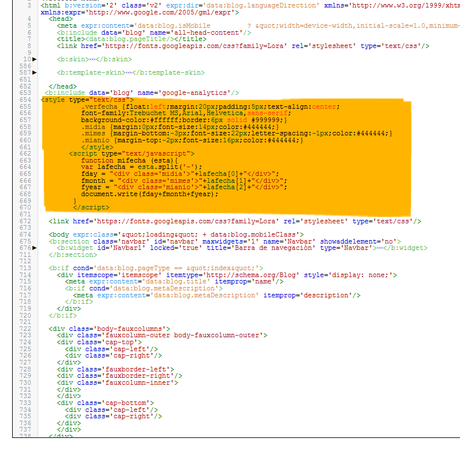Click the metaDescription meta content line
The width and height of the screenshot is (460, 453).
(x=217, y=295)
